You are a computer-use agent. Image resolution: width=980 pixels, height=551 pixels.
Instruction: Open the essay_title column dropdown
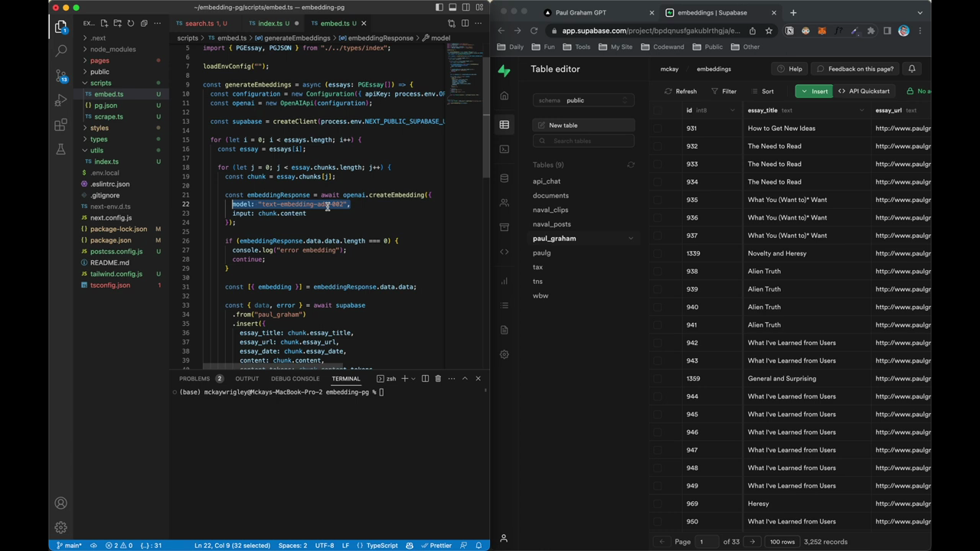[x=862, y=111]
